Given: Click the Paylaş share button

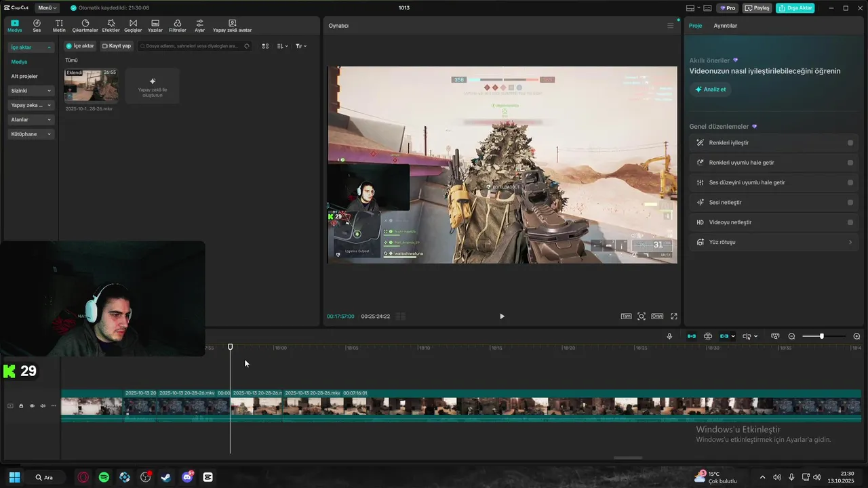Looking at the screenshot, I should click(757, 8).
